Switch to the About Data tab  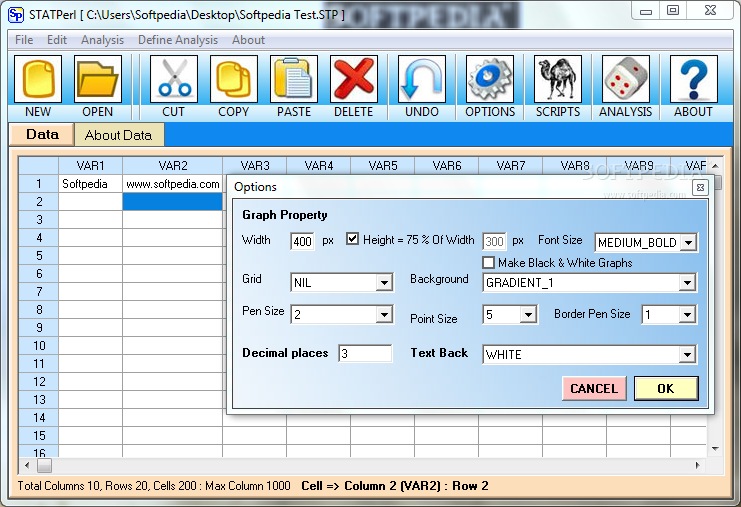(119, 135)
